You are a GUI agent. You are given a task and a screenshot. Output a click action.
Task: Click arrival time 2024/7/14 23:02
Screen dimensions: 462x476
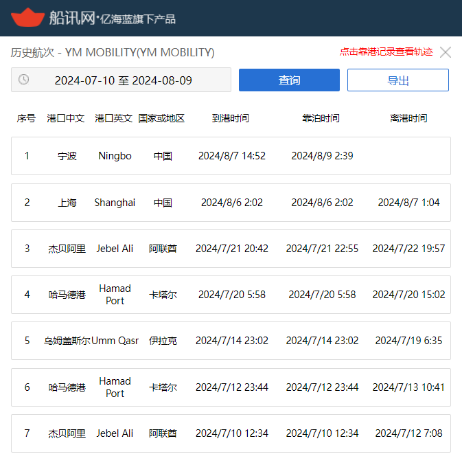coord(232,341)
